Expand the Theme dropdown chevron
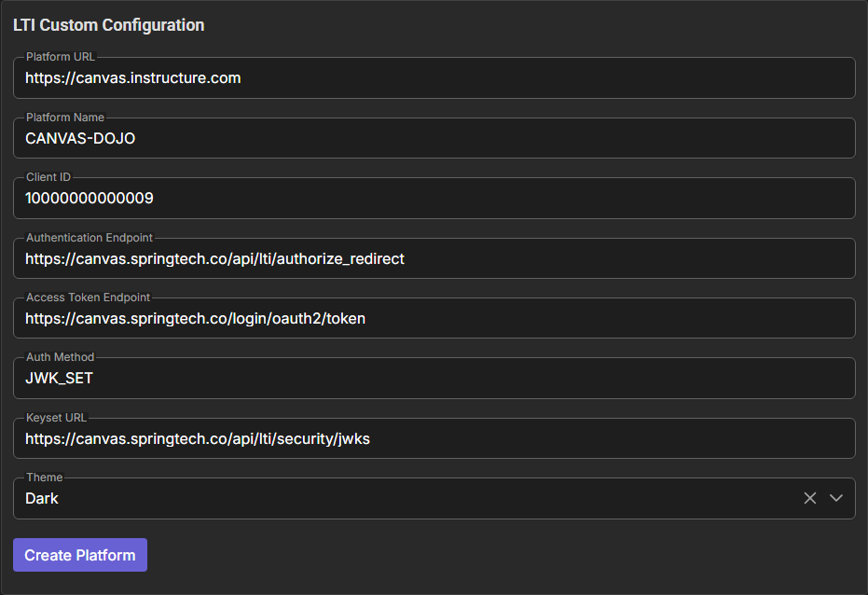The width and height of the screenshot is (868, 595). (836, 498)
